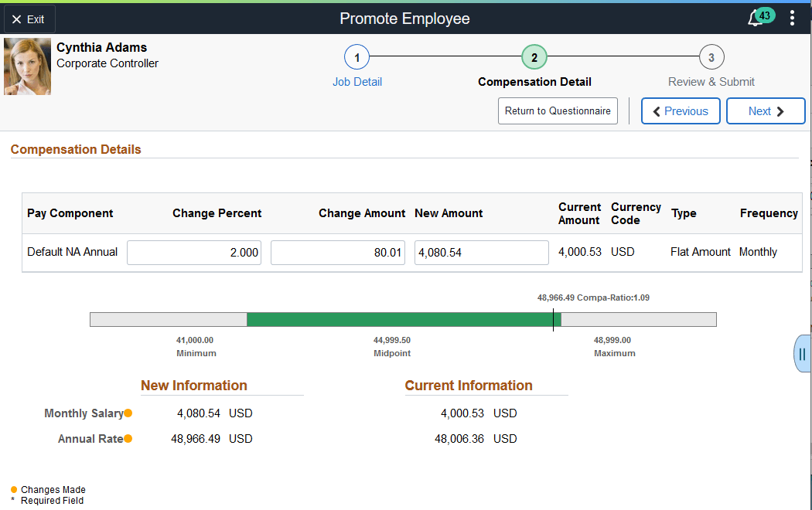Click the step 2 Compensation Detail circle

pyautogui.click(x=534, y=56)
